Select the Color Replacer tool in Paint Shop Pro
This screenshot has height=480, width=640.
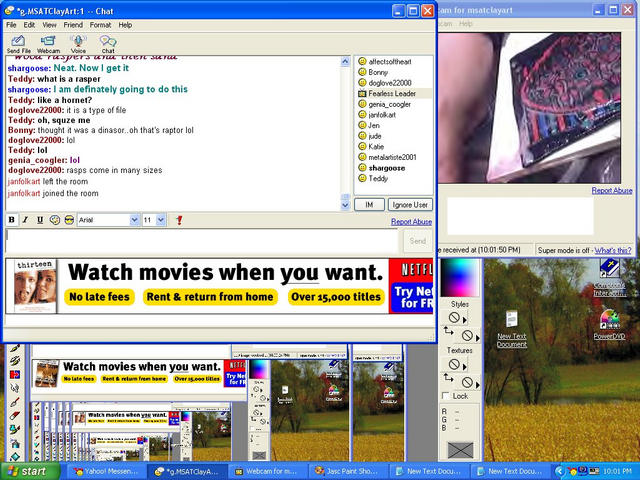pos(15,374)
